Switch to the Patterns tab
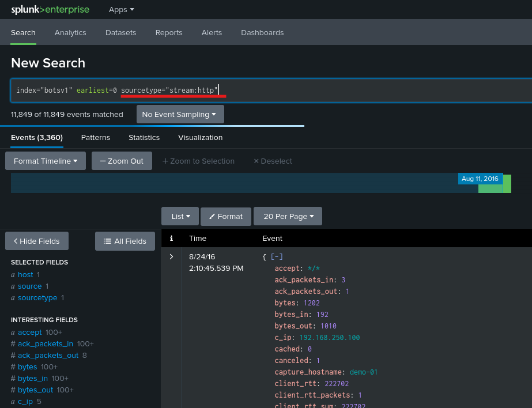This screenshot has height=408, width=532. pos(96,137)
